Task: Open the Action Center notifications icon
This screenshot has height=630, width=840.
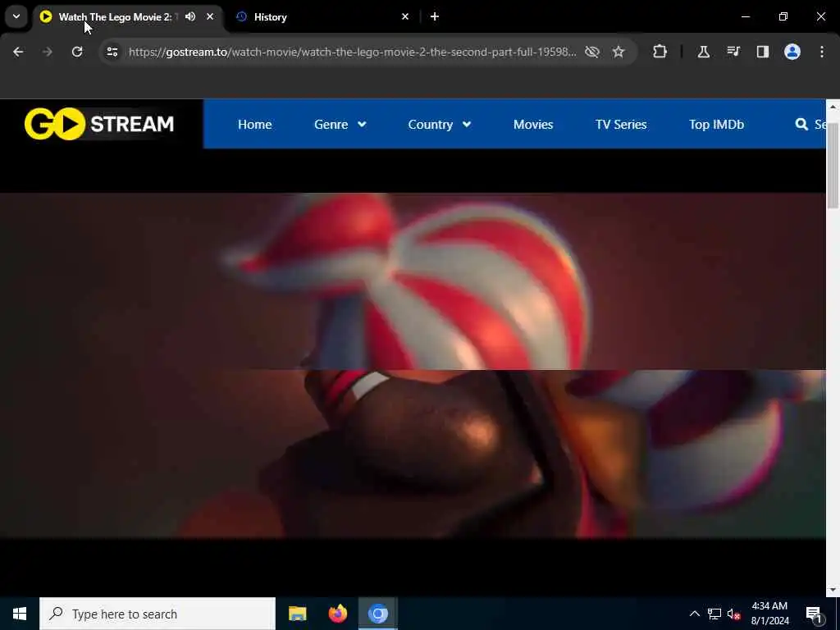Action: [x=815, y=614]
